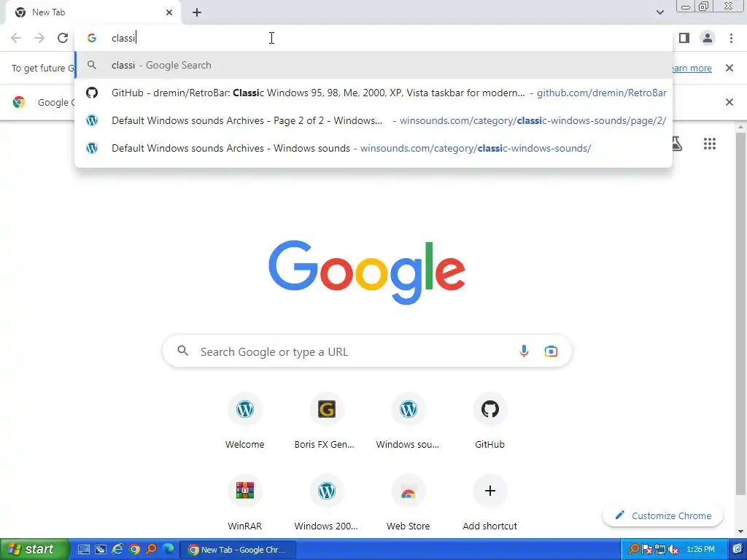Open the WinRAR shortcut tile

pyautogui.click(x=245, y=503)
